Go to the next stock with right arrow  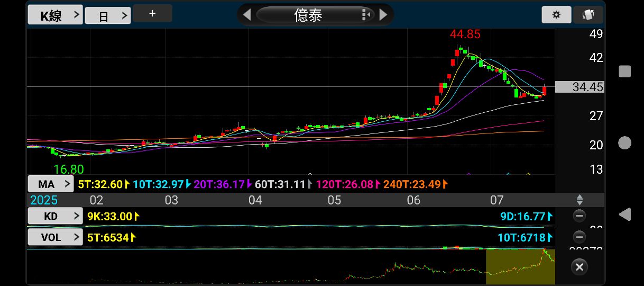click(384, 15)
